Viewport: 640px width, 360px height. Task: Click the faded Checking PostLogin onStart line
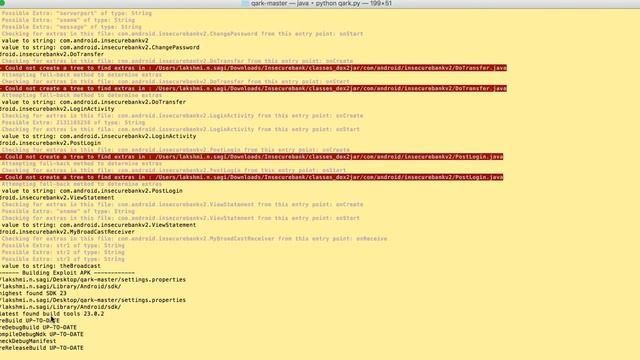pos(174,170)
